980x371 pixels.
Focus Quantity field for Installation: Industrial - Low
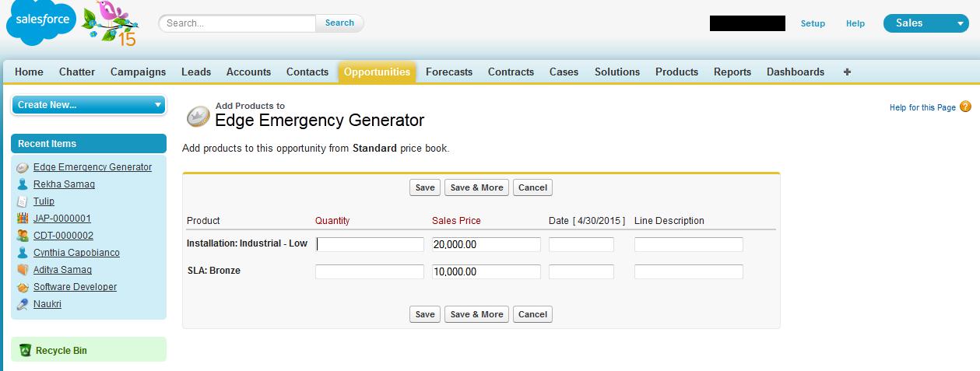pos(370,244)
